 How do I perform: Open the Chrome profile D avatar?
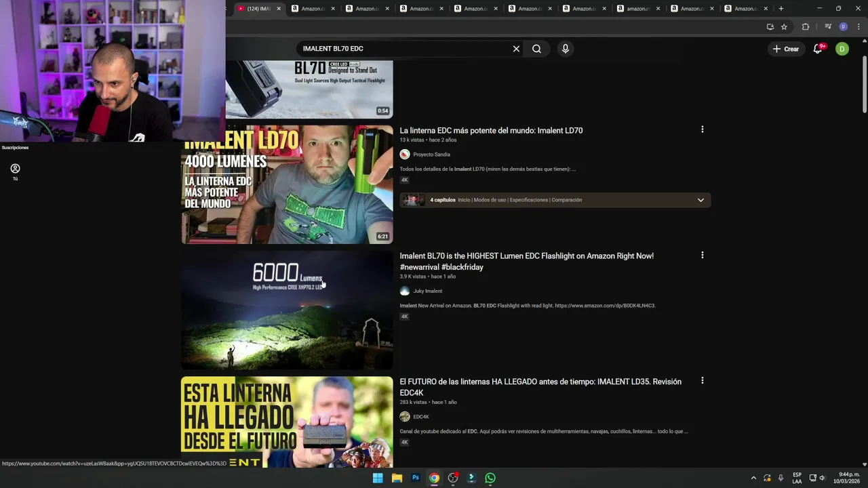tap(843, 27)
